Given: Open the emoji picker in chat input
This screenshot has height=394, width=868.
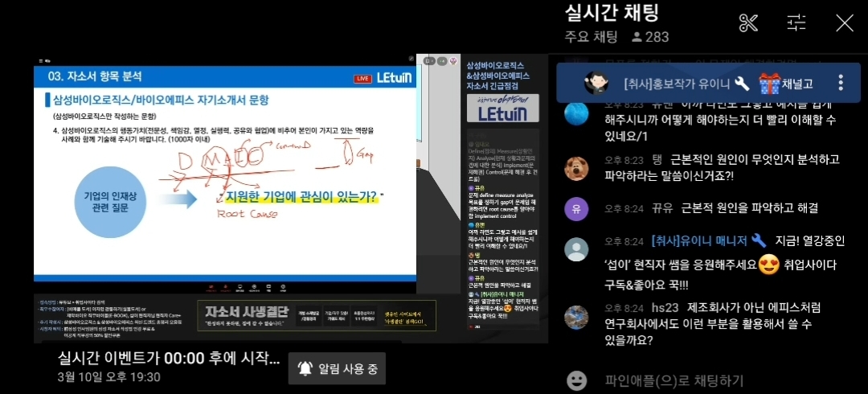Looking at the screenshot, I should 576,380.
